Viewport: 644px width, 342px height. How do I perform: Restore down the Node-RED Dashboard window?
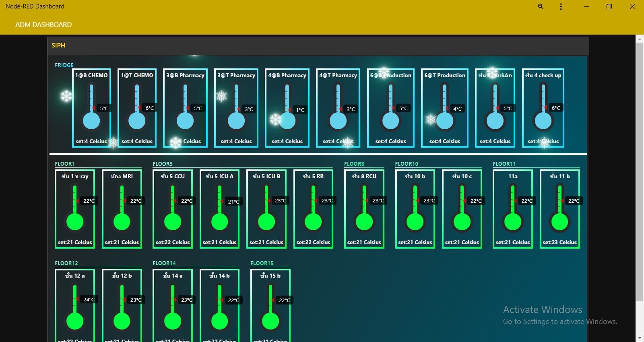[x=609, y=6]
